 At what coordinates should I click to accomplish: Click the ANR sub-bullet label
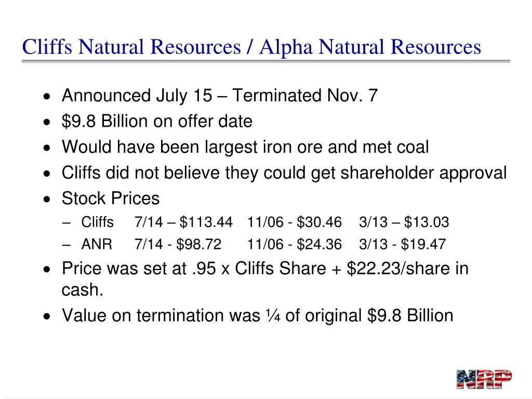click(x=97, y=244)
